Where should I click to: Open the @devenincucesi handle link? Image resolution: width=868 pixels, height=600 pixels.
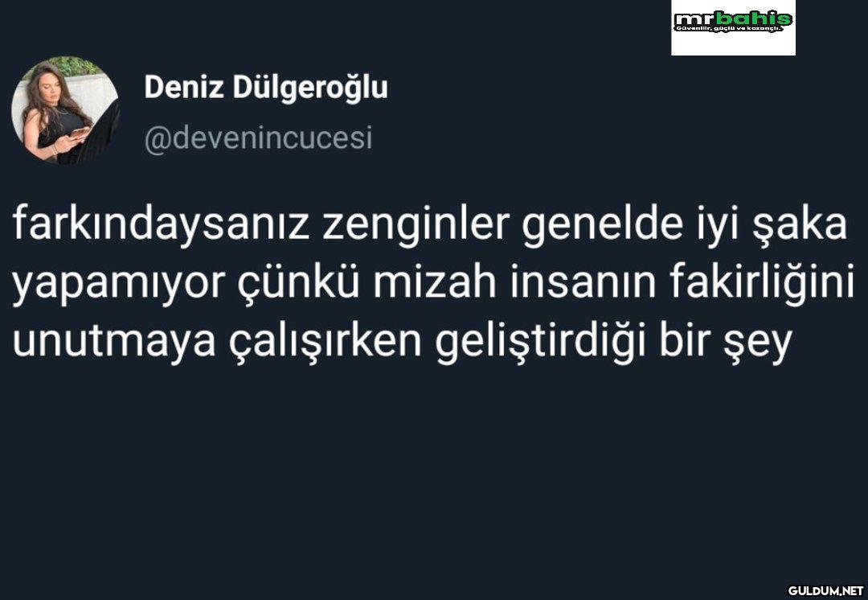click(x=258, y=138)
